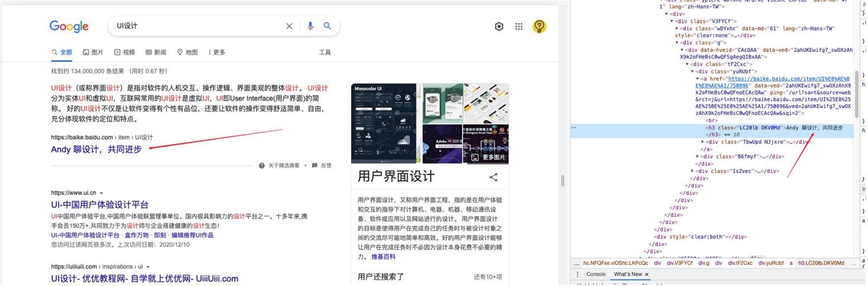Select breadcrumb div.g

[704, 263]
